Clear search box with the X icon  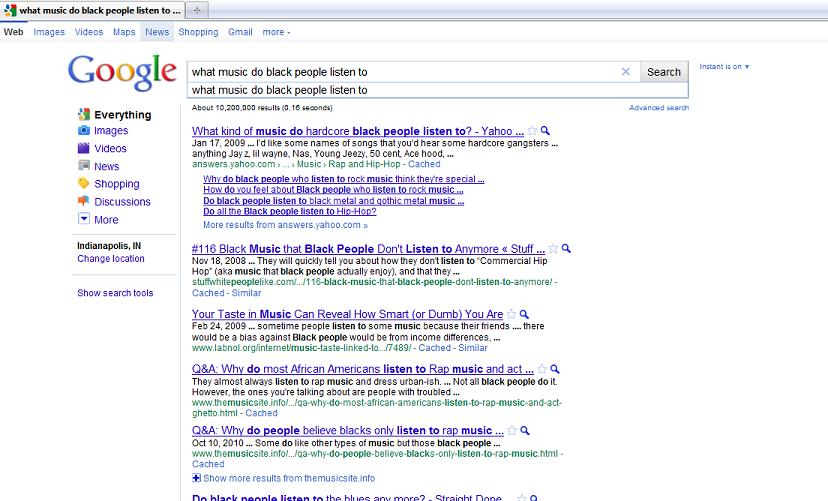pos(626,72)
